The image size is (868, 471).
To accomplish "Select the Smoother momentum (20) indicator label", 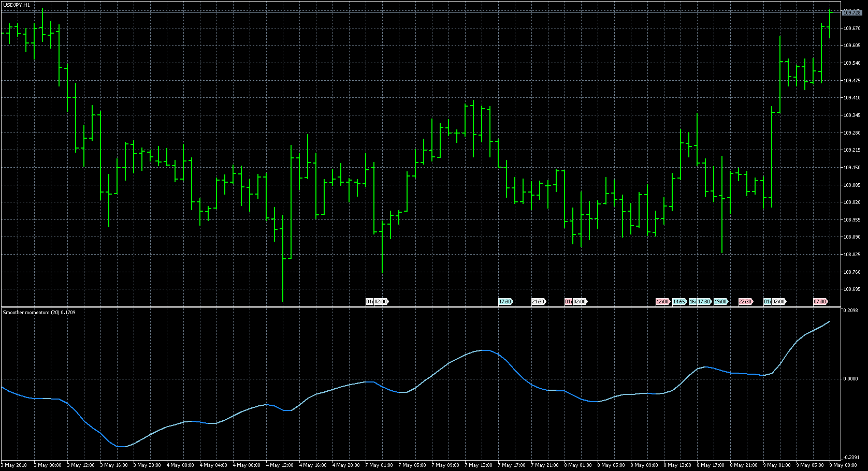I will click(x=39, y=313).
